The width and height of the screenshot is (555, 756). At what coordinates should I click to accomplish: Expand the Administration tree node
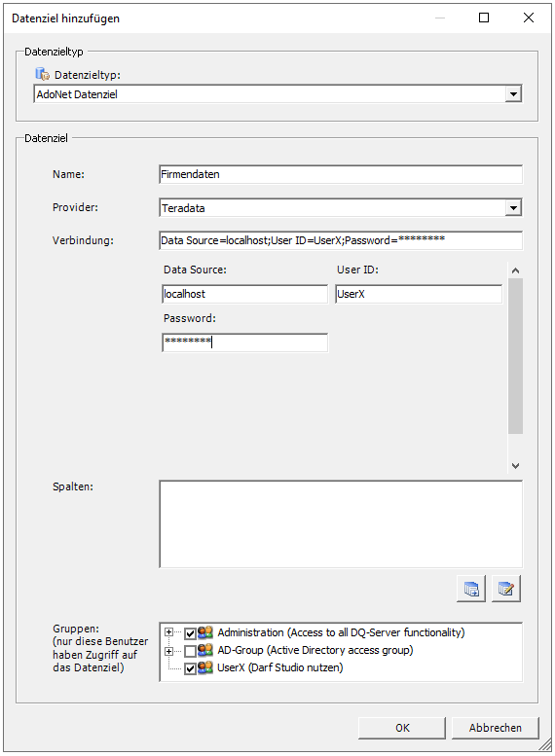(168, 632)
